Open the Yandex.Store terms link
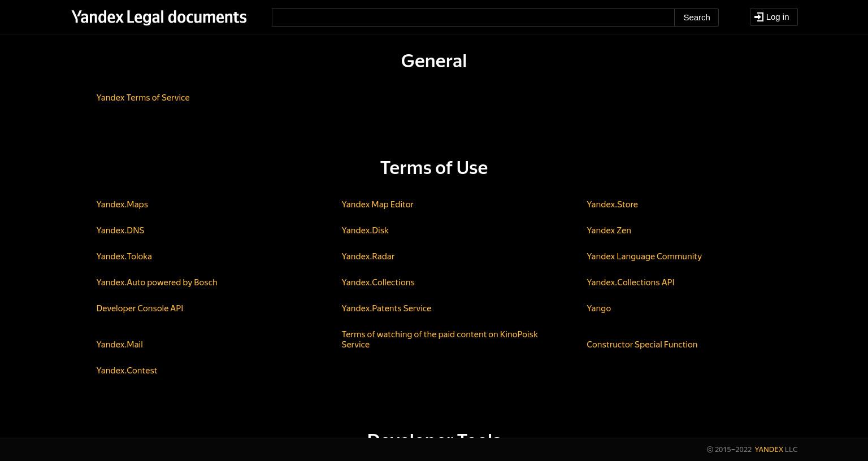The width and height of the screenshot is (868, 461). tap(612, 205)
